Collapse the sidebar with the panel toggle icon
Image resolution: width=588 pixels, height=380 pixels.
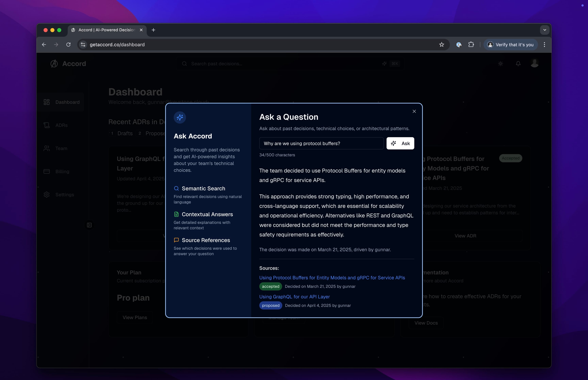(x=89, y=225)
